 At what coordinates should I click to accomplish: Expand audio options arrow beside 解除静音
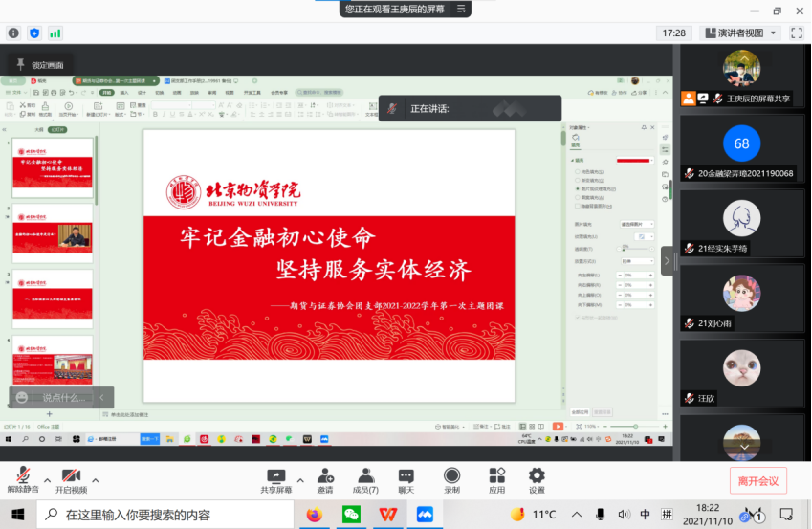pyautogui.click(x=47, y=479)
